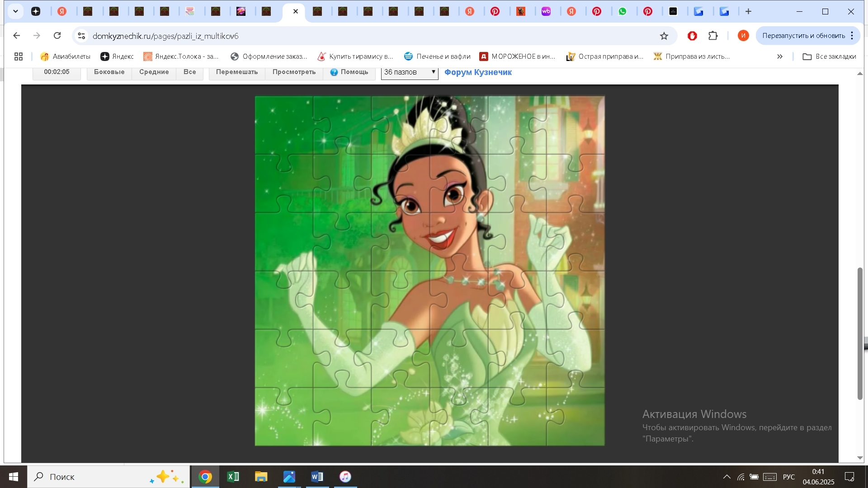Open the Photos app in taskbar

(289, 477)
